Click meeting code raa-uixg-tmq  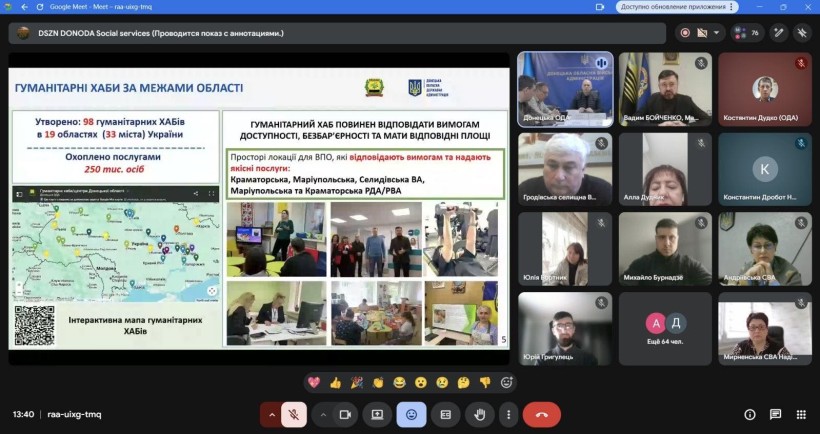(74, 415)
